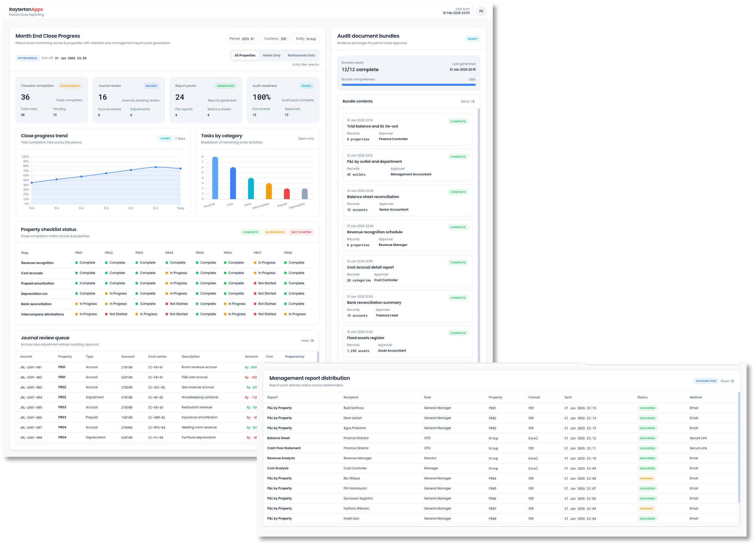Select journal row JNL-2601-001 in the review queue

coord(133,367)
